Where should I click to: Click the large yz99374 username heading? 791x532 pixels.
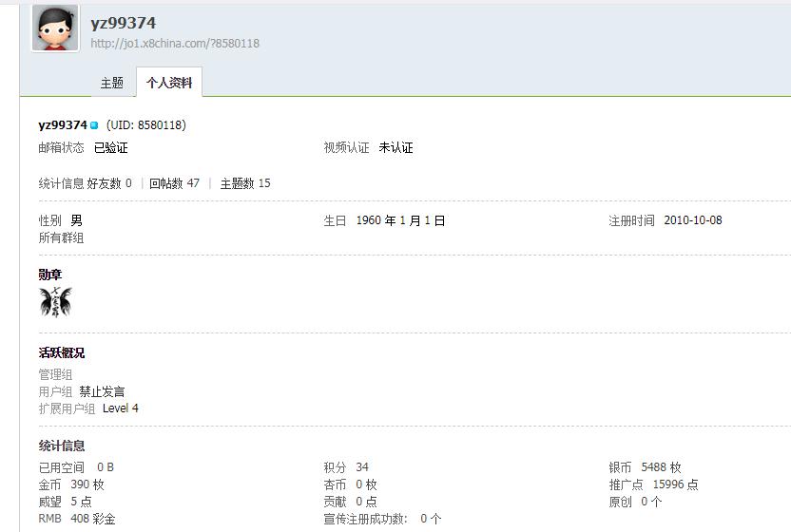[x=124, y=22]
